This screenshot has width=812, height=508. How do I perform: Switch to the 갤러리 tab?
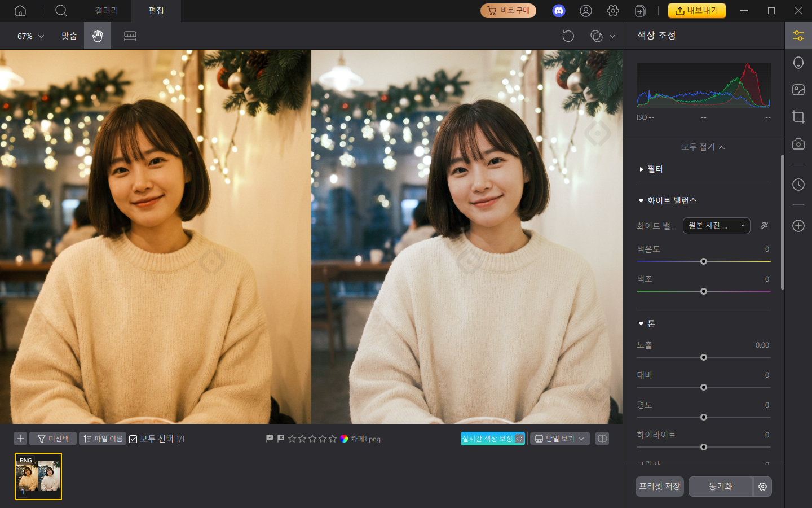tap(107, 11)
